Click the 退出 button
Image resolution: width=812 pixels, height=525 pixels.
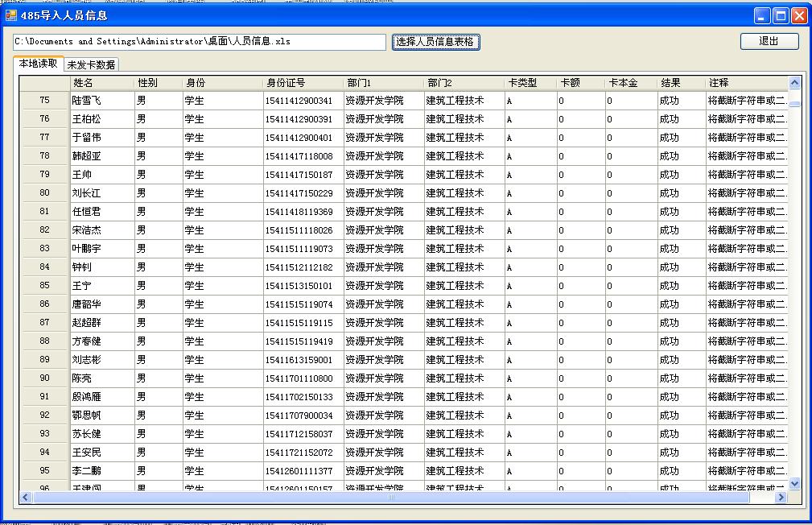tap(769, 41)
